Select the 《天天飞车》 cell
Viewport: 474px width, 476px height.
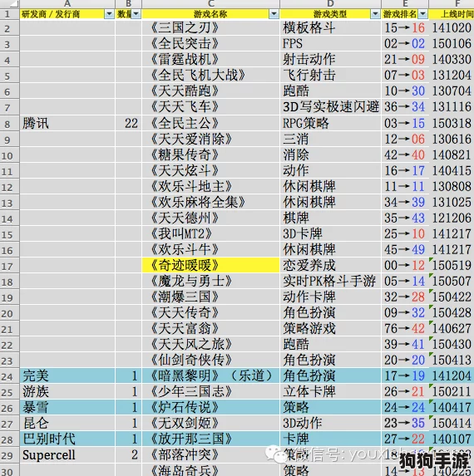click(x=211, y=107)
